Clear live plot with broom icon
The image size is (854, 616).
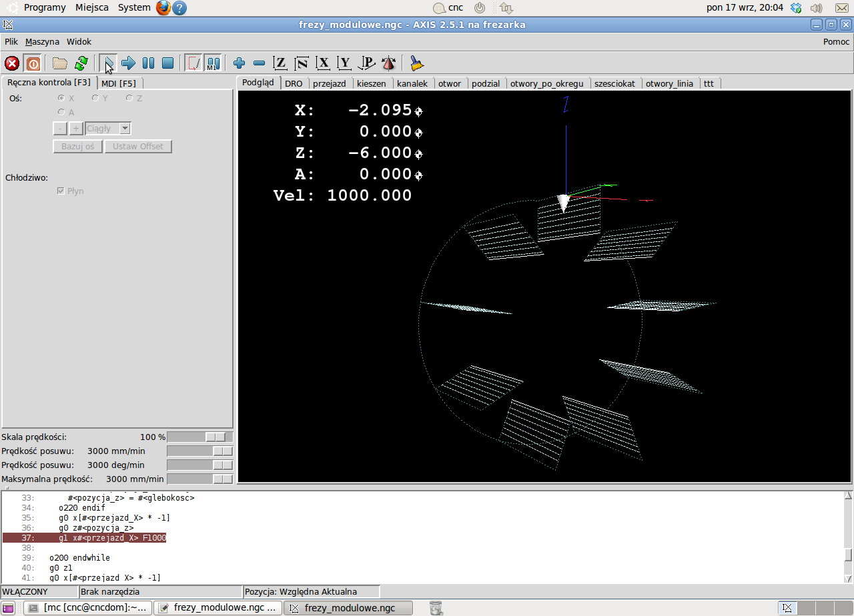(x=417, y=63)
